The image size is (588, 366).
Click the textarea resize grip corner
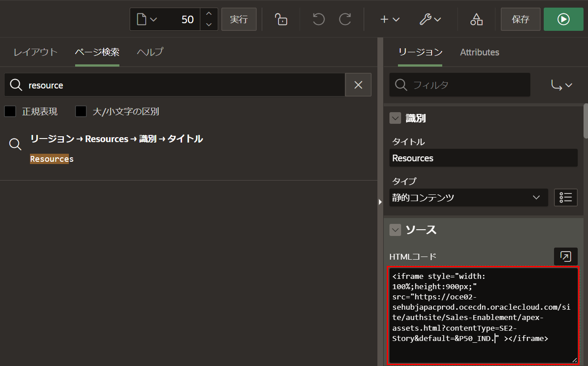[x=575, y=360]
